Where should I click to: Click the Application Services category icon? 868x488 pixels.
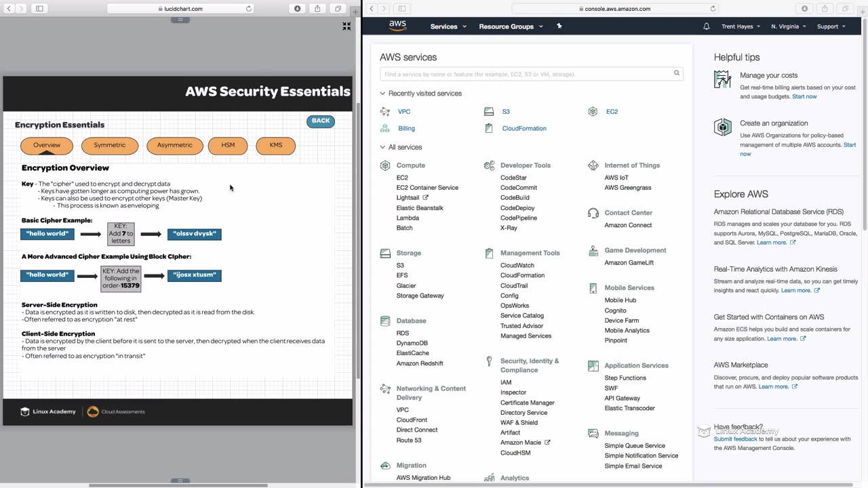(593, 365)
